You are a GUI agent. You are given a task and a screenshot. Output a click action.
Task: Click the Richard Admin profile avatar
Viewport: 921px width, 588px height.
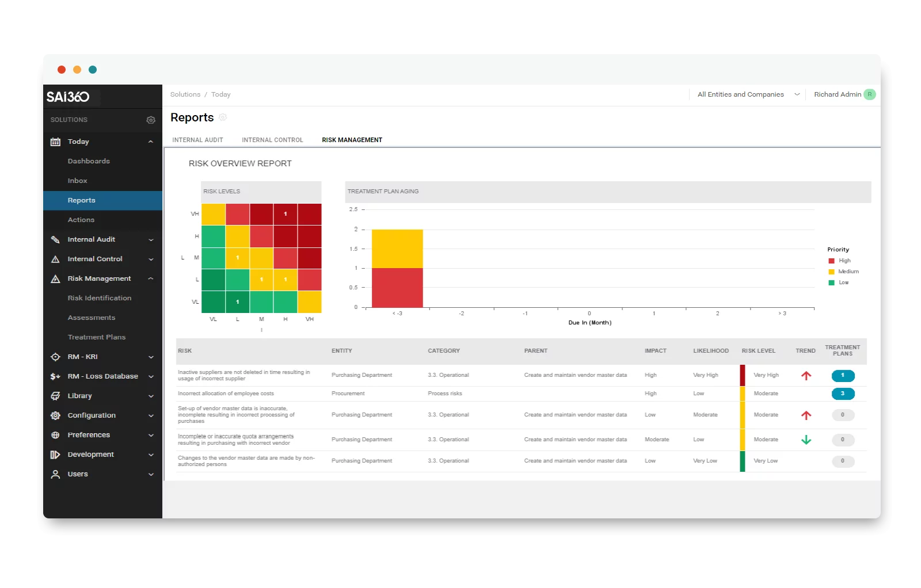(870, 94)
